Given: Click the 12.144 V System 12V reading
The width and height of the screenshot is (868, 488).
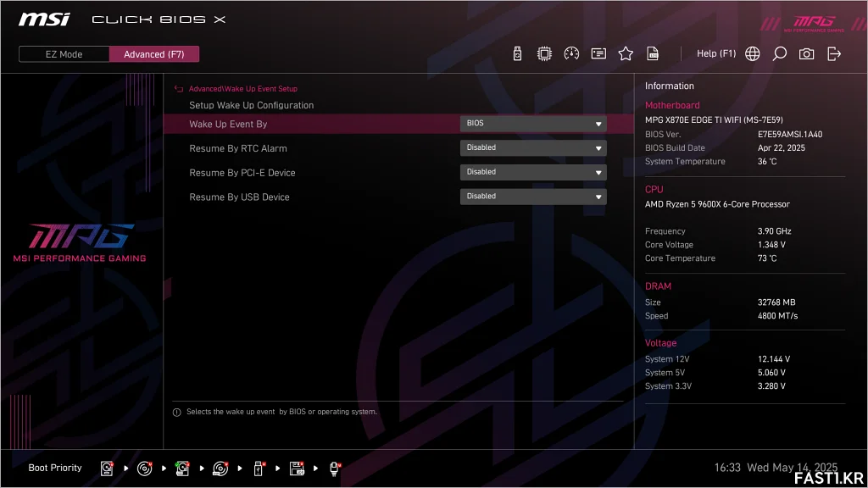Looking at the screenshot, I should (x=774, y=359).
